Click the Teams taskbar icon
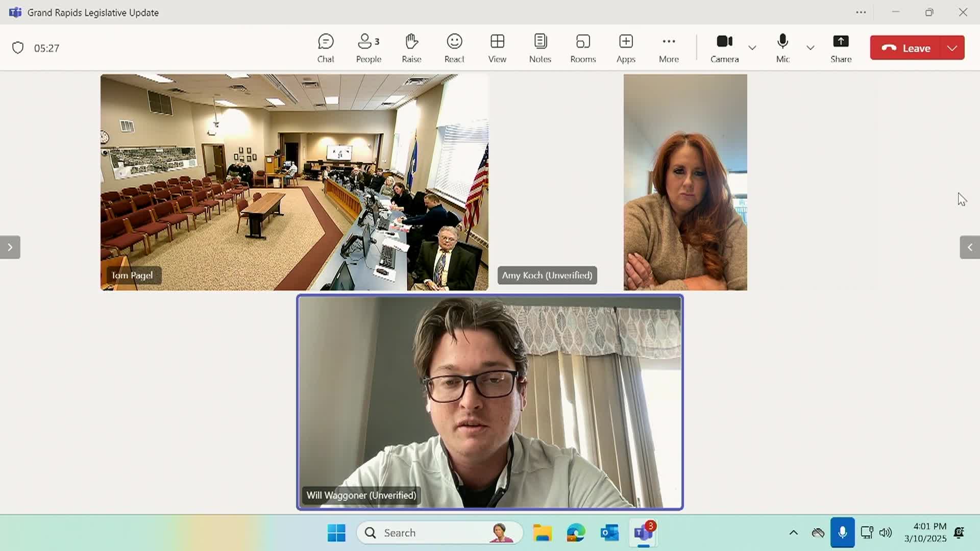 [x=644, y=533]
